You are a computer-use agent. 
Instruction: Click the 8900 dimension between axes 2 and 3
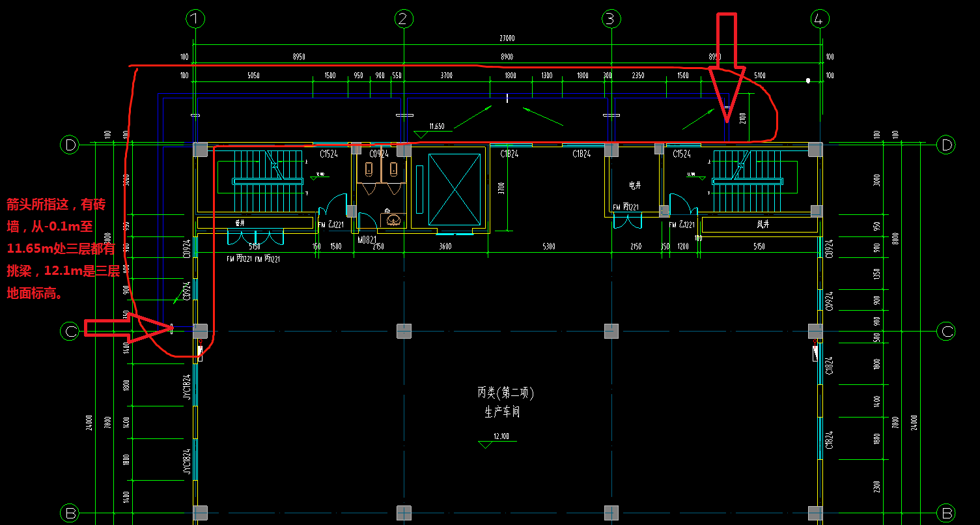click(507, 57)
